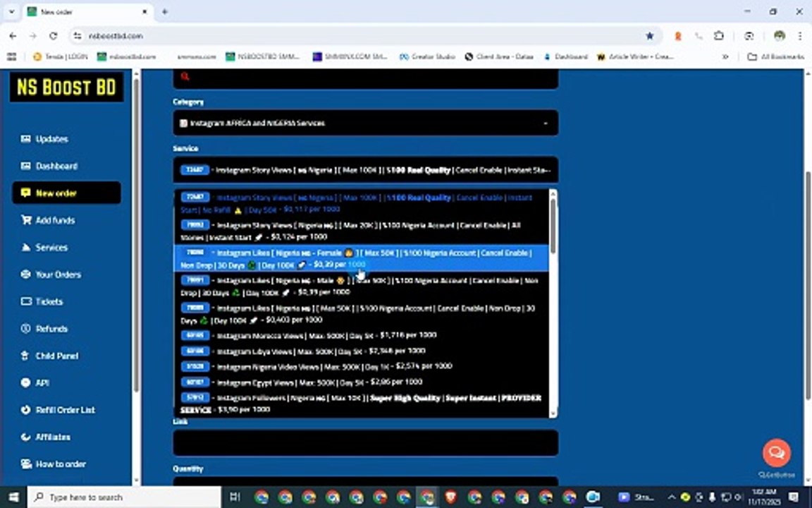Open the NSBOOSTBD SMM bookmark
812x508 pixels.
click(263, 56)
